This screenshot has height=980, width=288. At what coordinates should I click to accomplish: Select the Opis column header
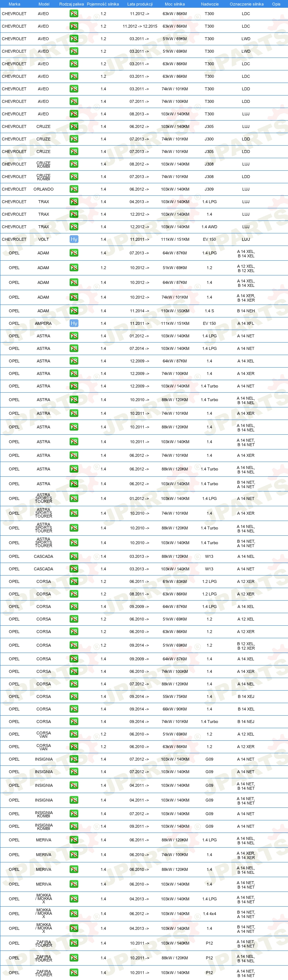[276, 4]
